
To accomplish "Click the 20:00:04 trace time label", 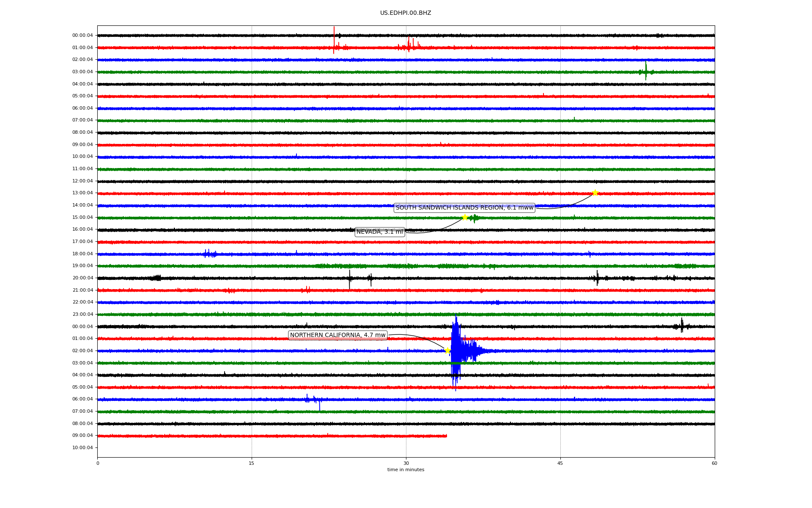I will coord(82,278).
